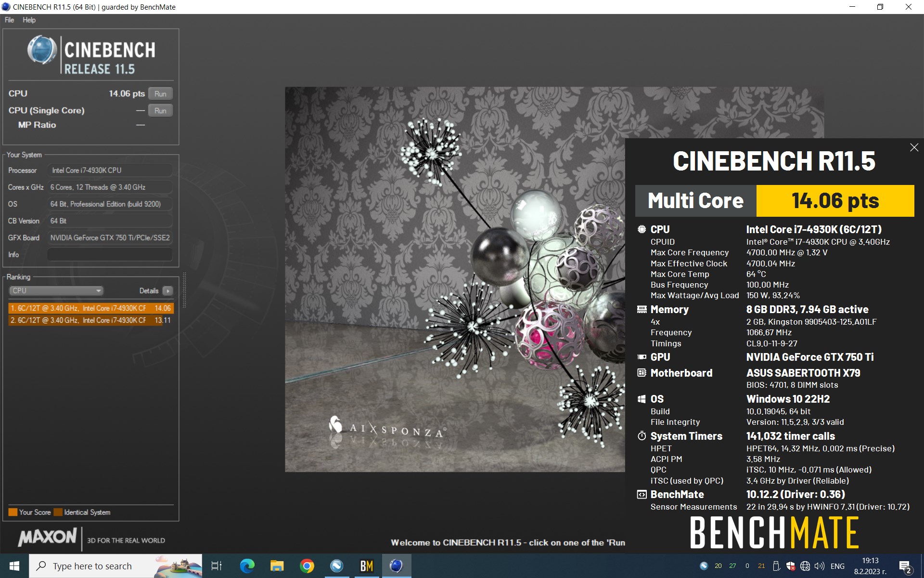Run the CPU multi-core benchmark
Viewport: 924px width, 578px height.
point(160,93)
